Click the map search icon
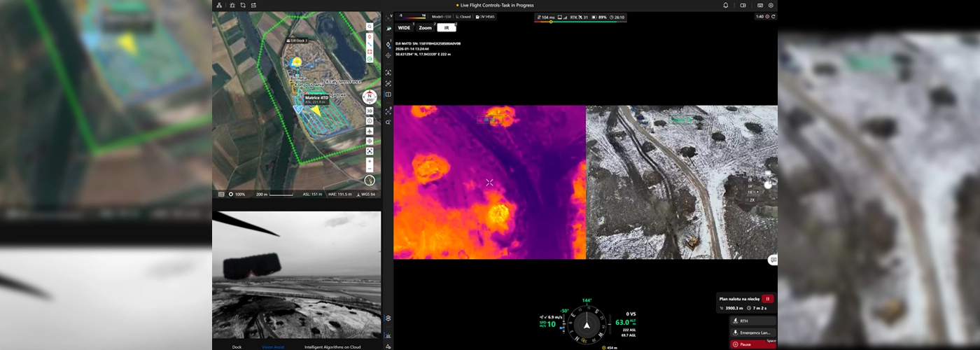Image resolution: width=980 pixels, height=350 pixels. click(370, 27)
